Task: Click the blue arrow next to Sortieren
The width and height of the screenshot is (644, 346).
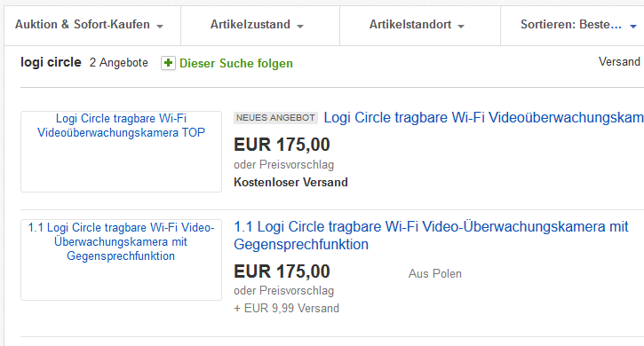Action: (x=633, y=27)
